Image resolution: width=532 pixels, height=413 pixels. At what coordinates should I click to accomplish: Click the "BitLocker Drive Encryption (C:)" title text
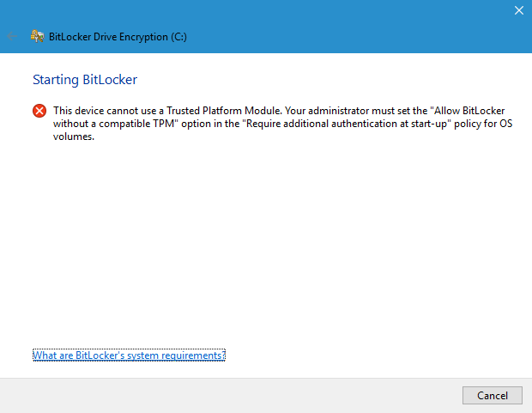(118, 37)
